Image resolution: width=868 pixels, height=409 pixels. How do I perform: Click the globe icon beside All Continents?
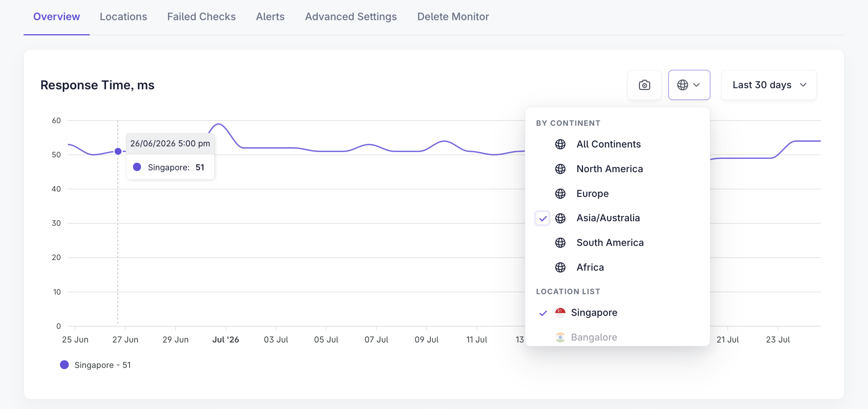click(560, 144)
